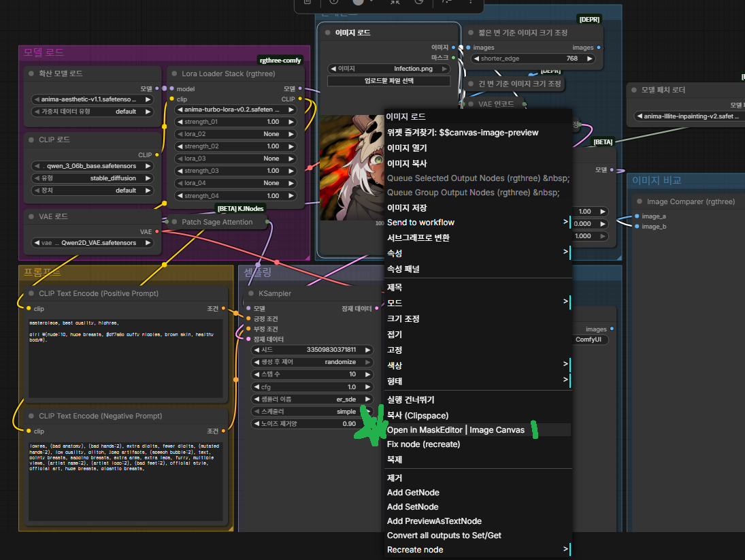The height and width of the screenshot is (560, 745).
Task: Open the anima-turbo-lora-v0.2 LoRA selector
Action: click(x=235, y=110)
